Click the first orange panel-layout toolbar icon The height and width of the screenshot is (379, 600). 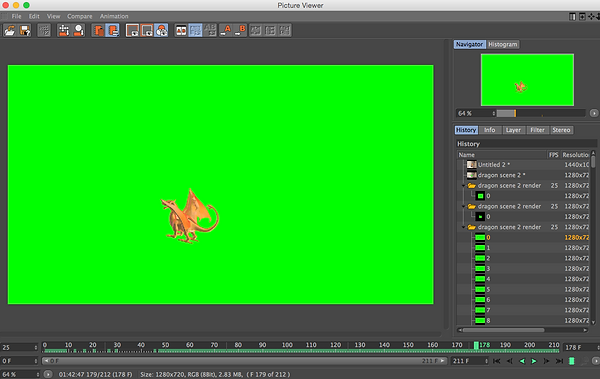98,31
